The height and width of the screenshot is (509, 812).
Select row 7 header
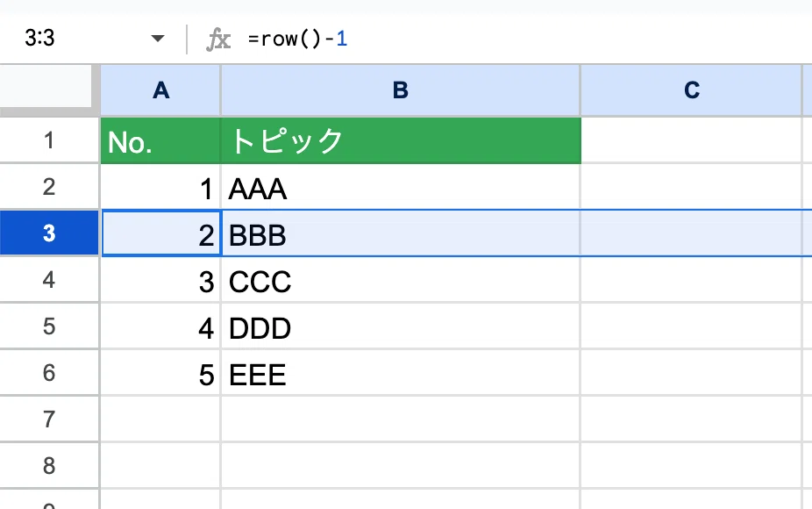49,419
